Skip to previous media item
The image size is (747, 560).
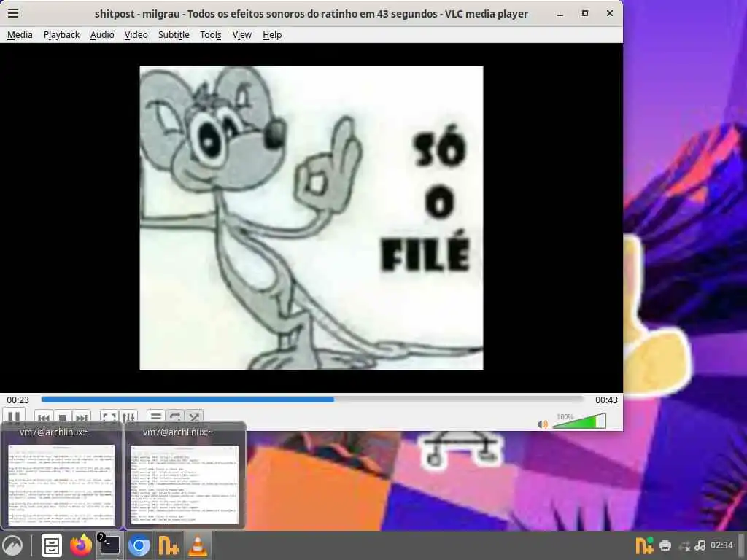(43, 417)
